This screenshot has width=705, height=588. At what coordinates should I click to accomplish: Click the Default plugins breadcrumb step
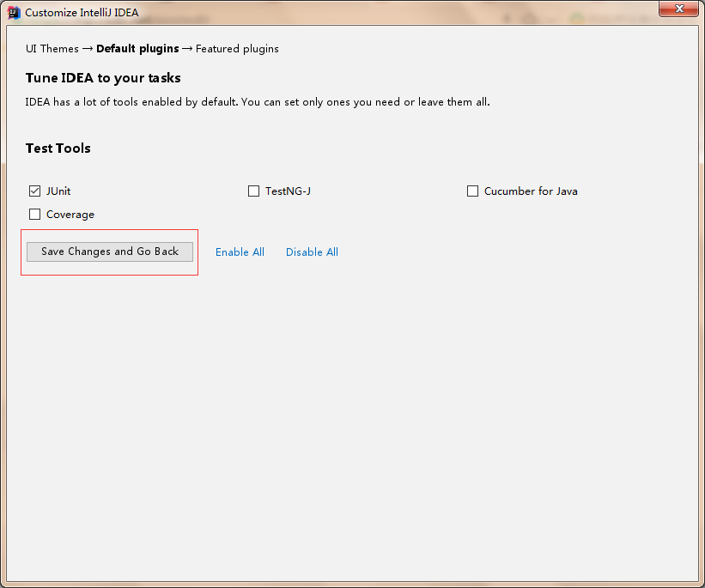(x=137, y=49)
